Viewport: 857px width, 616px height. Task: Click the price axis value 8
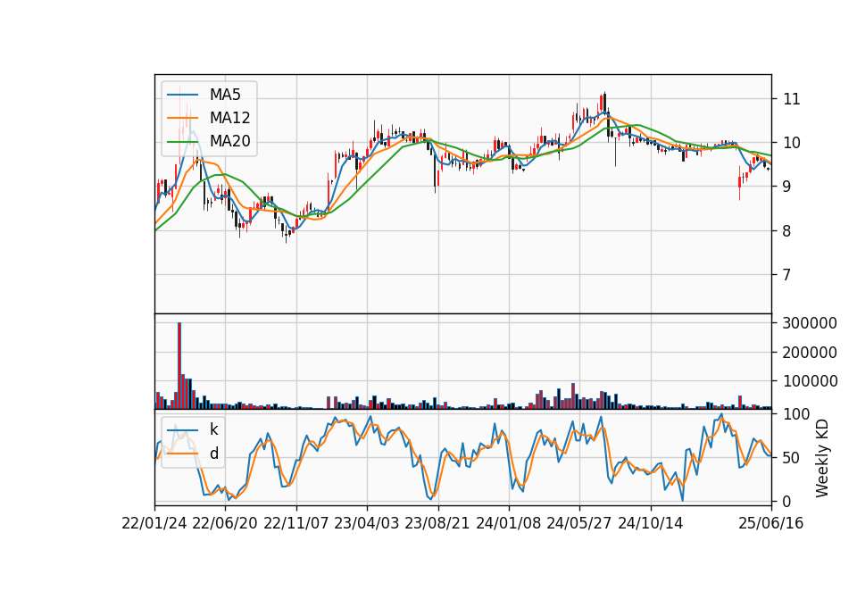coord(787,230)
